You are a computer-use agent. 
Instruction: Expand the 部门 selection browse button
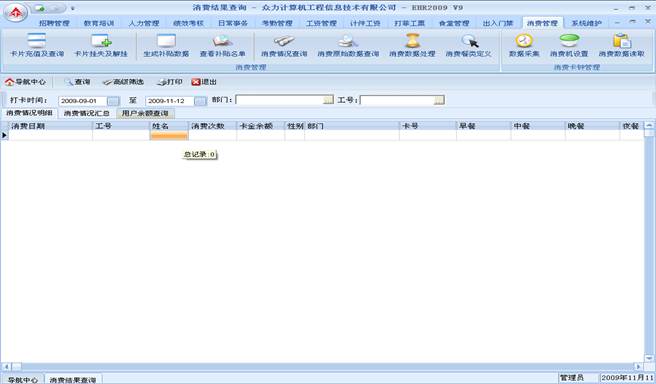click(328, 100)
